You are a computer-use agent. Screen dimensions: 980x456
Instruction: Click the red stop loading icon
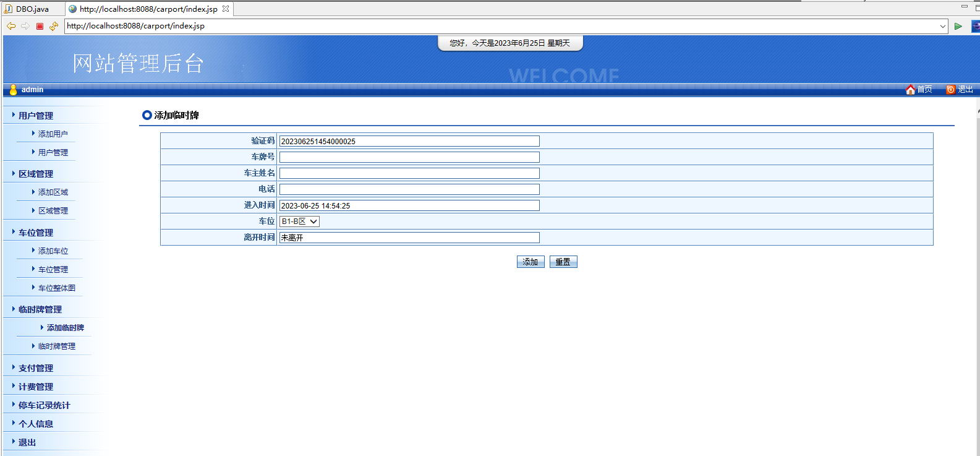pos(40,26)
